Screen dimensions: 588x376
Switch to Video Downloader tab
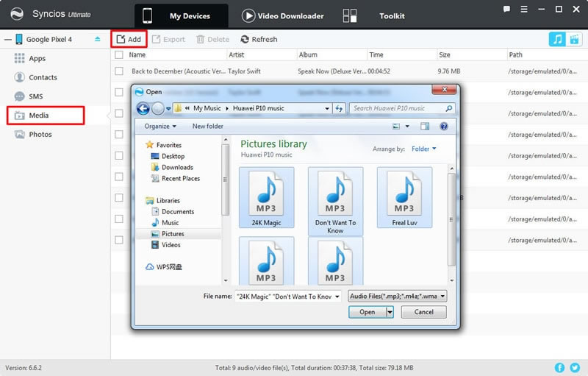(x=283, y=15)
